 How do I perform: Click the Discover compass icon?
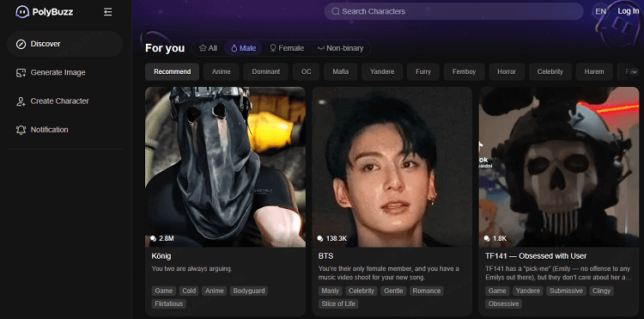pyautogui.click(x=21, y=44)
